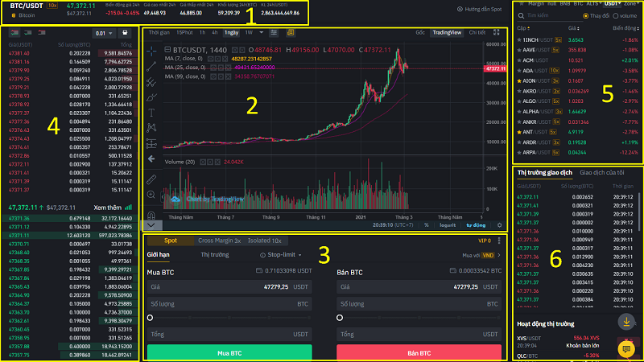Show buy orders only view icon
The image size is (644, 362).
point(28,32)
